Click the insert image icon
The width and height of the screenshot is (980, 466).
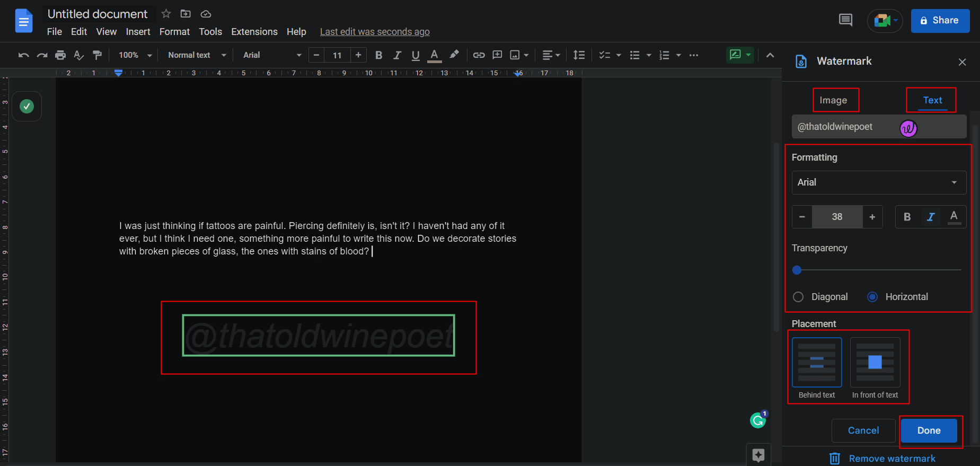click(515, 55)
